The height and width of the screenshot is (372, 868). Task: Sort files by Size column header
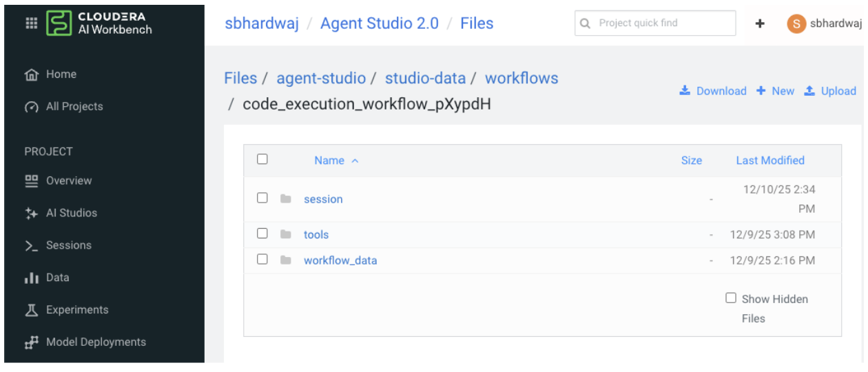[691, 161]
